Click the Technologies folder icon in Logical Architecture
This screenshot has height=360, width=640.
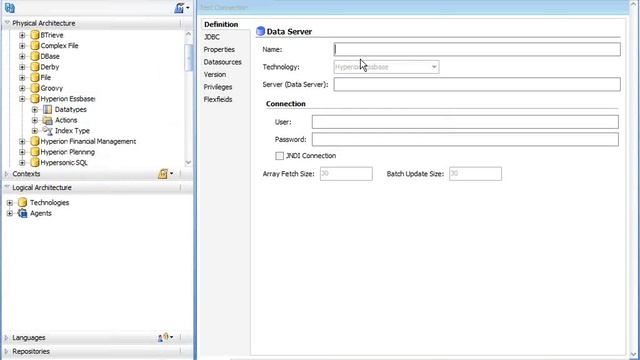(x=23, y=202)
